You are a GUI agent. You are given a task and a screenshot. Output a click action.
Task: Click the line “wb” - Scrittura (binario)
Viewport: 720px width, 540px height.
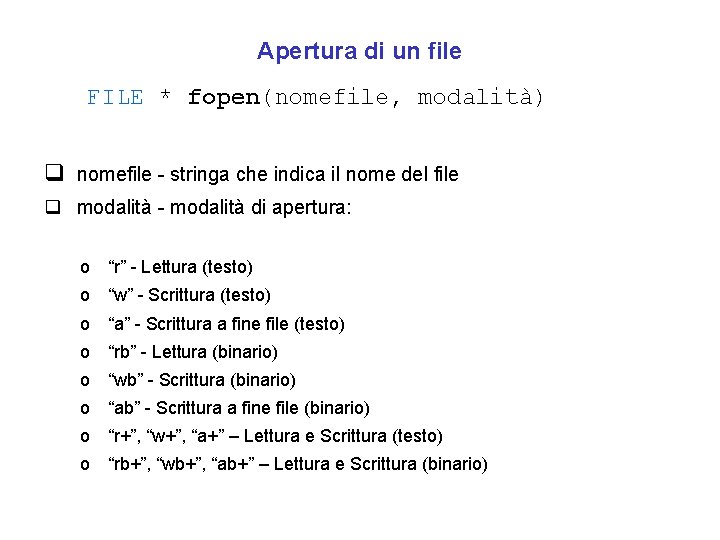(201, 380)
